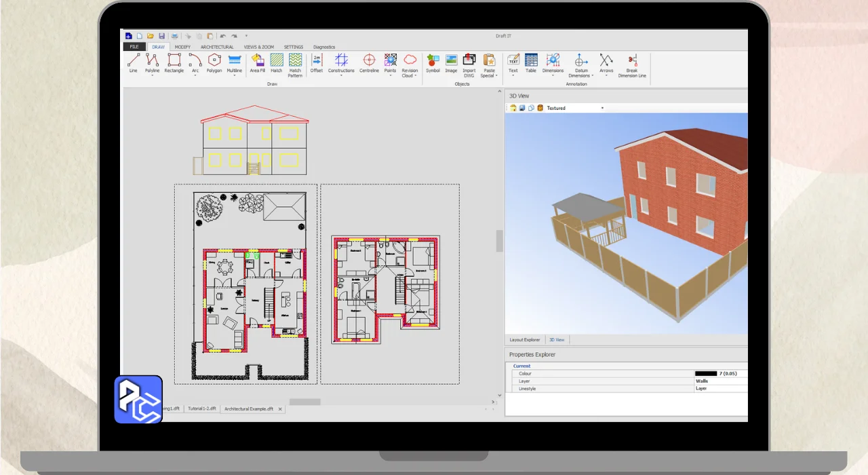
Task: Switch to the ARCHITECTURAL ribbon tab
Action: pyautogui.click(x=217, y=47)
